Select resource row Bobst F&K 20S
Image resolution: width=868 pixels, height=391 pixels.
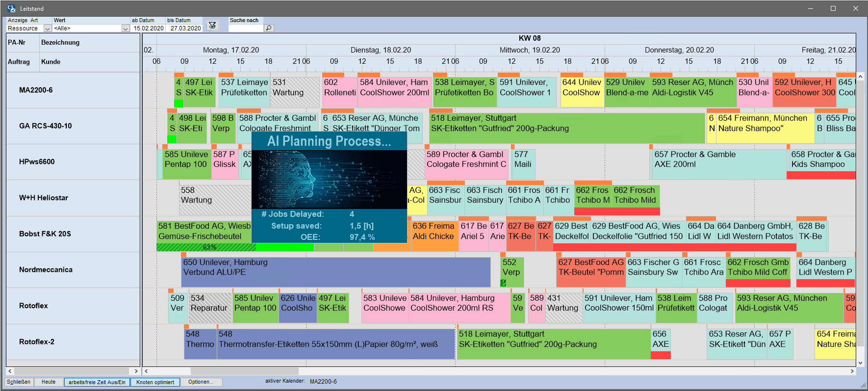coord(73,234)
